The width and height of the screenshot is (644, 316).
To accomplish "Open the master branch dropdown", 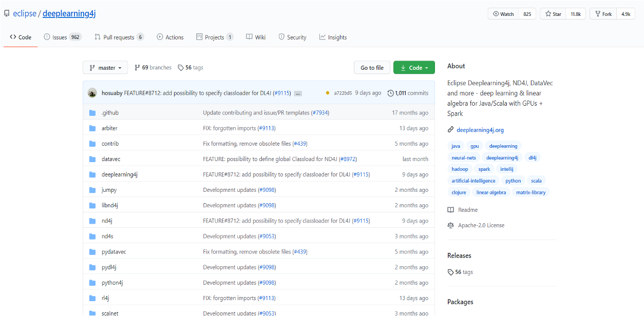I will (105, 68).
